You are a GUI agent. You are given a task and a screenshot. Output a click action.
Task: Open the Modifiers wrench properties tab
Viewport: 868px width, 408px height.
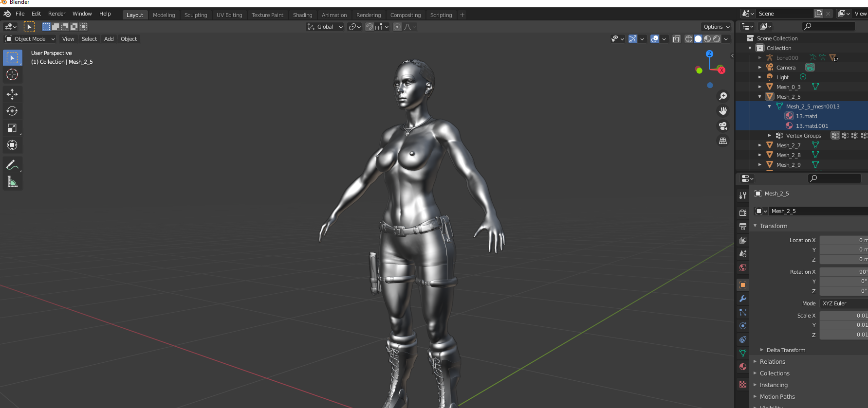pos(743,299)
